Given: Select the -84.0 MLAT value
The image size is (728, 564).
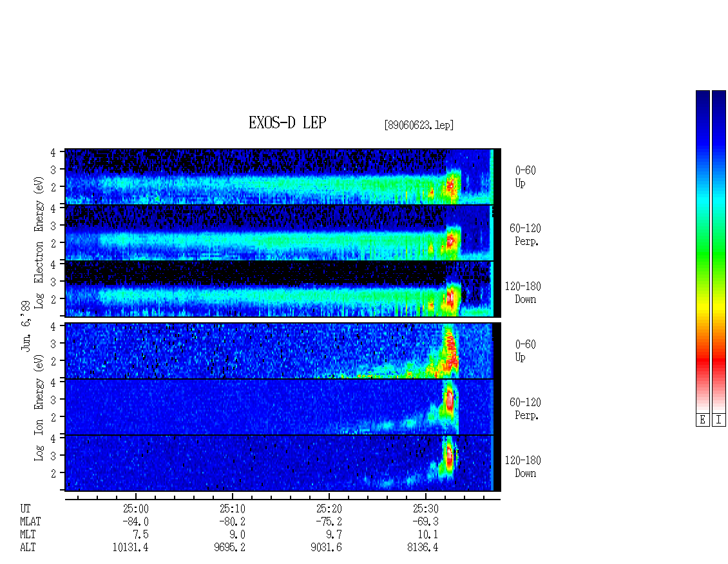Looking at the screenshot, I should (135, 521).
